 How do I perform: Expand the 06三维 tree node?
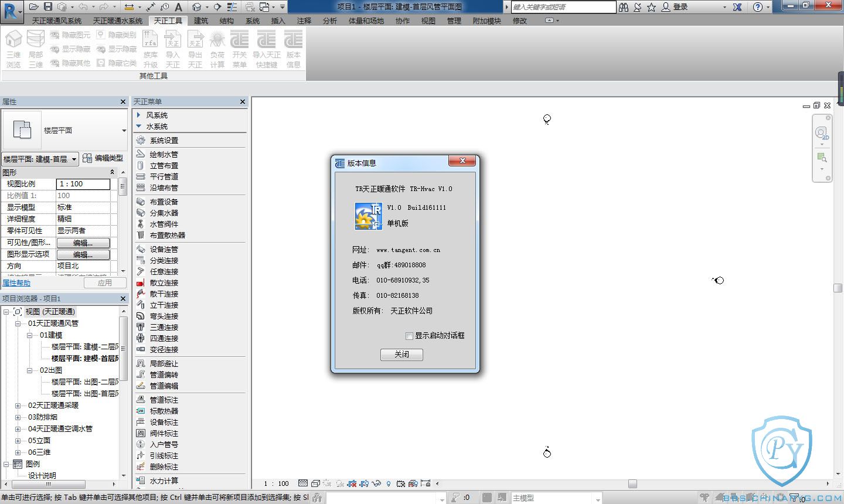coord(18,452)
